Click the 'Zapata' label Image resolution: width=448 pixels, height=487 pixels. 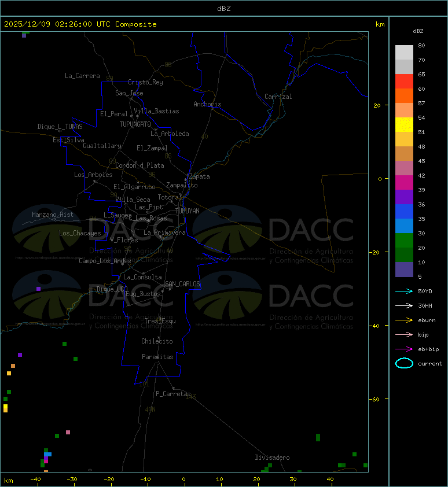[x=200, y=177]
